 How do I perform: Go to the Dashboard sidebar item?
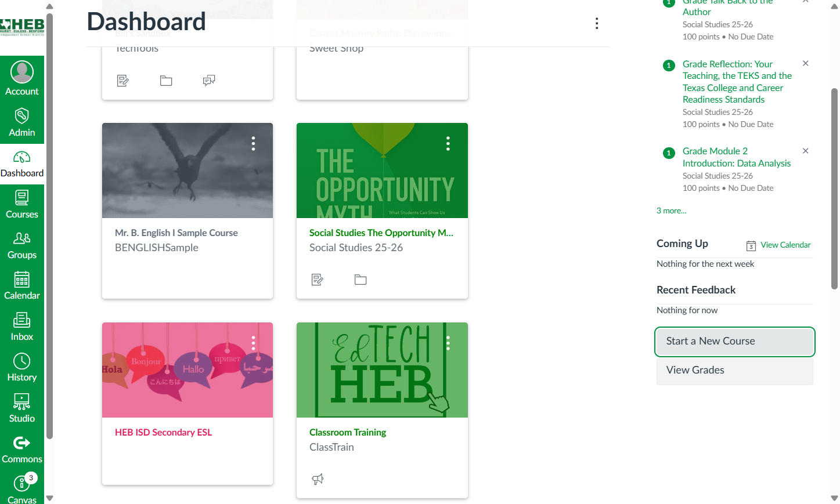(x=22, y=164)
